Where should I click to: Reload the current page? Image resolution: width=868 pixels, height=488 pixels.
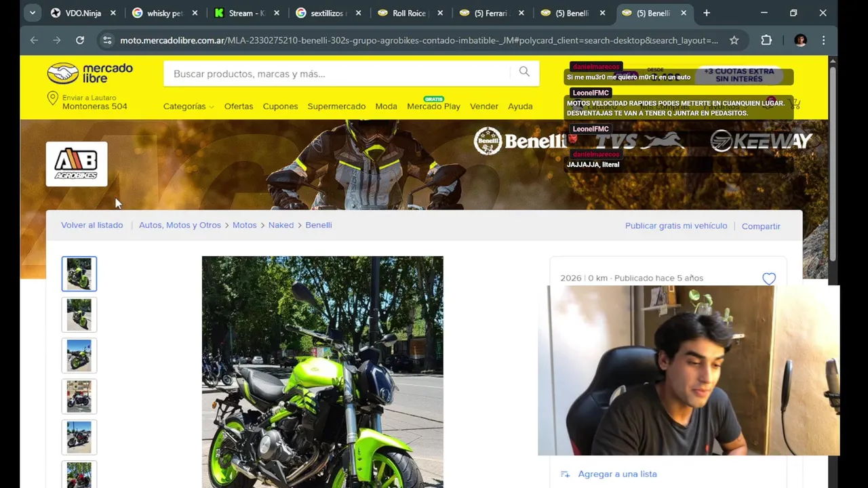pyautogui.click(x=80, y=41)
